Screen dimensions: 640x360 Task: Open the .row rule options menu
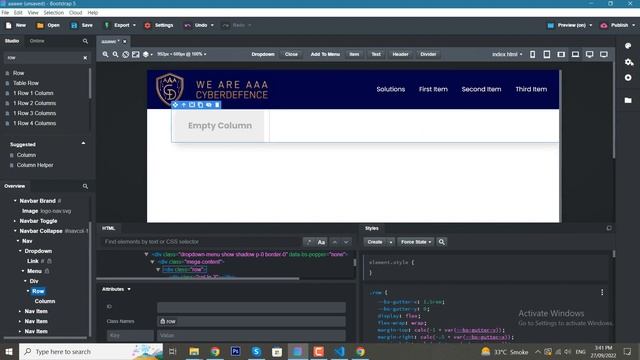(x=602, y=292)
